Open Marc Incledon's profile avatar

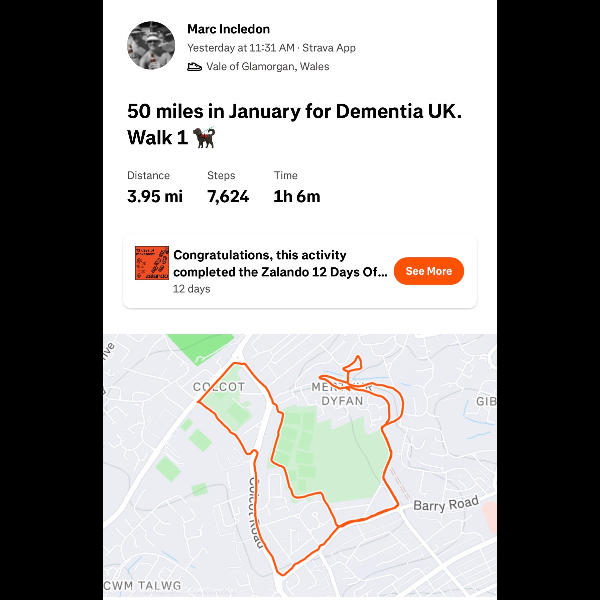(152, 46)
